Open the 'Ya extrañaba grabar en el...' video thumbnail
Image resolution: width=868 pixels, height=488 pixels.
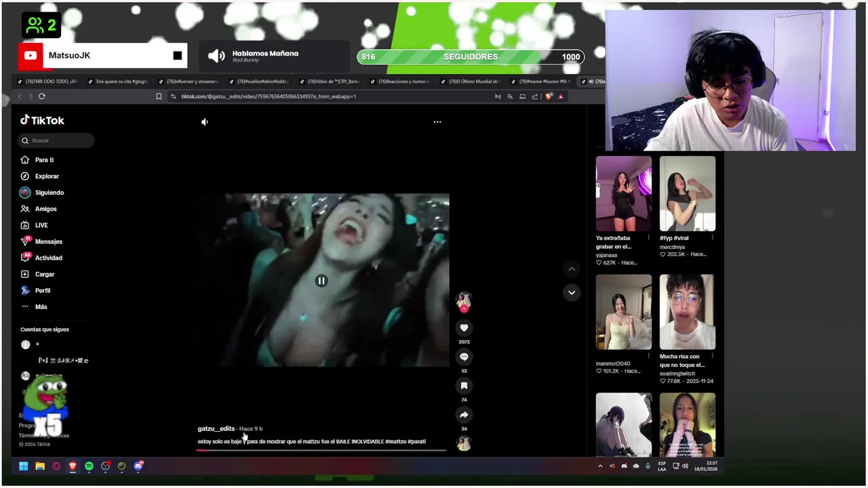click(x=624, y=194)
